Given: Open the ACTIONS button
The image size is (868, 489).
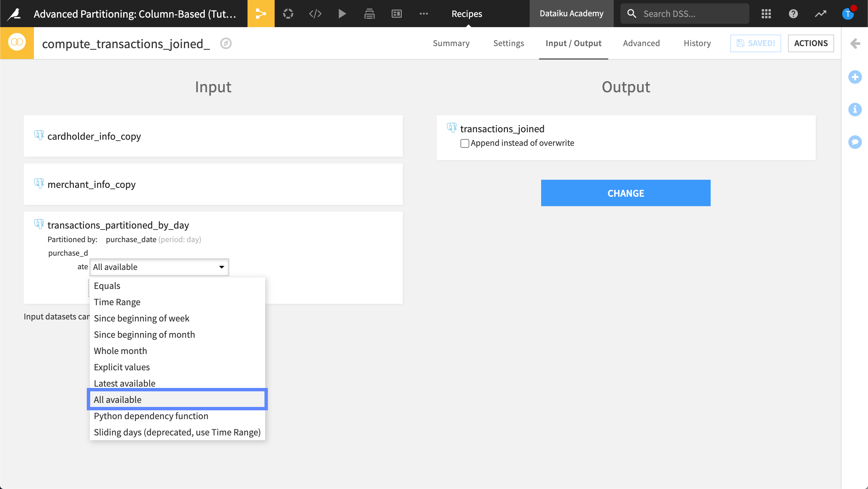Looking at the screenshot, I should click(x=810, y=43).
